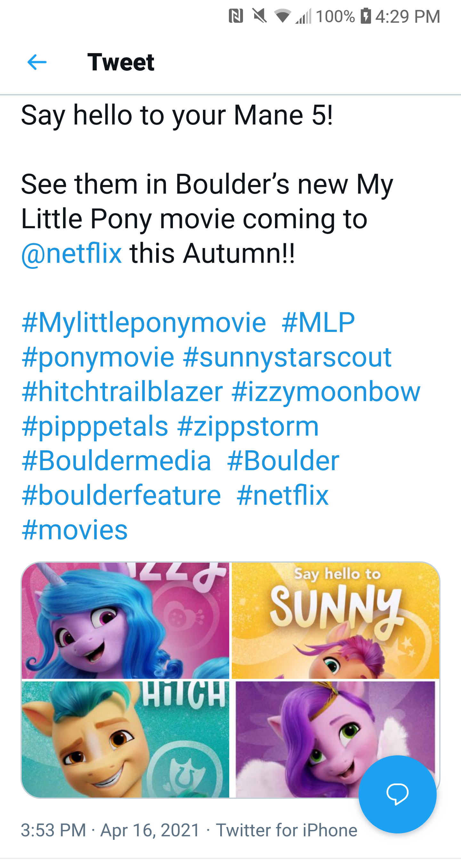This screenshot has height=868, width=461.
Task: Tap the blue reply bubble button
Action: click(397, 794)
